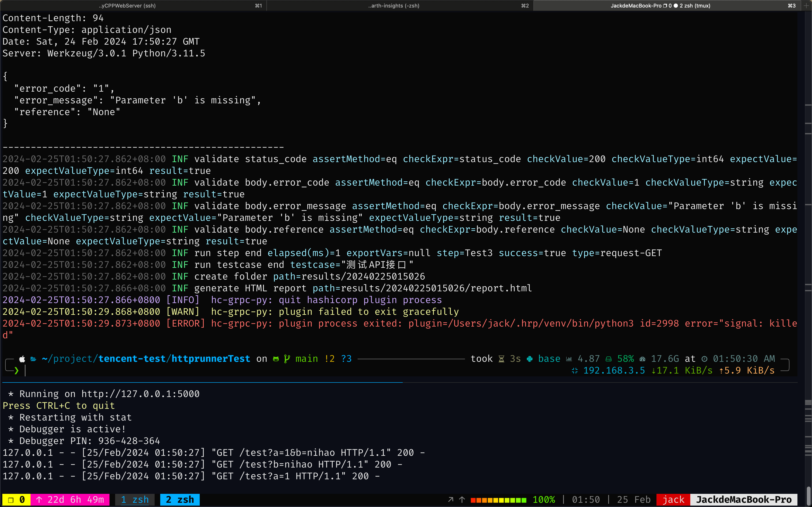The height and width of the screenshot is (507, 812).
Task: Click the [ERROR] log tag
Action: pyautogui.click(x=185, y=324)
